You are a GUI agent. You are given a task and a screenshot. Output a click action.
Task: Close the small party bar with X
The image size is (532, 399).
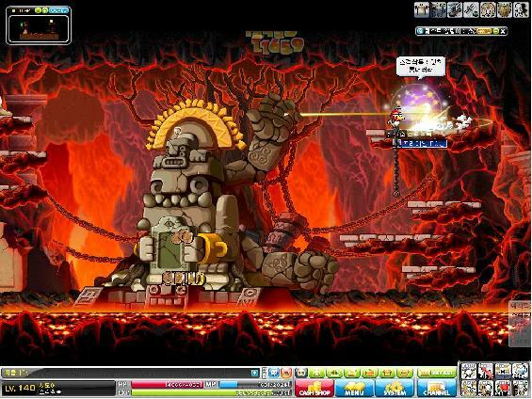503,31
